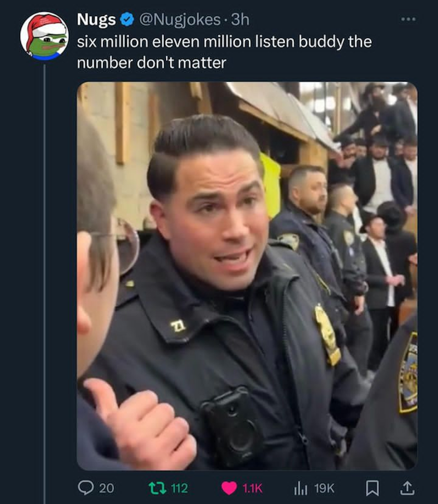Click the display name Nugs
This screenshot has height=504, width=438.
click(96, 19)
